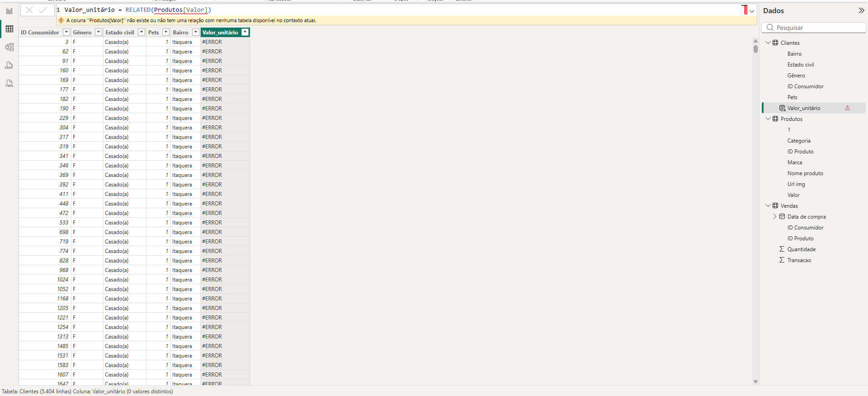Open the Bairro column filter dropdown

196,32
